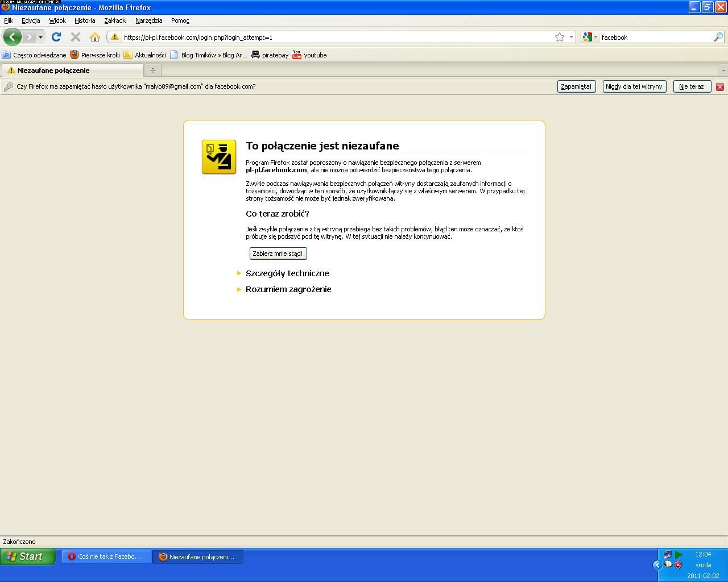Expand Szczegóły techniczne section
The image size is (728, 582).
click(x=287, y=273)
